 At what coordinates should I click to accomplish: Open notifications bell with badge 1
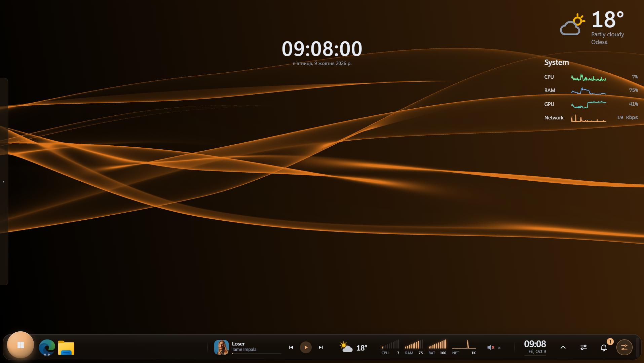pos(604,348)
